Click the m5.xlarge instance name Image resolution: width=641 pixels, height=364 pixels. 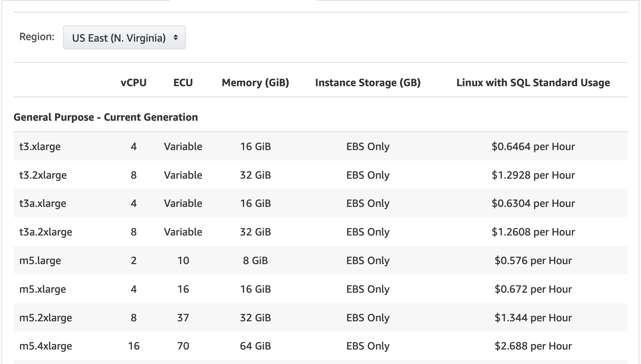pyautogui.click(x=42, y=289)
